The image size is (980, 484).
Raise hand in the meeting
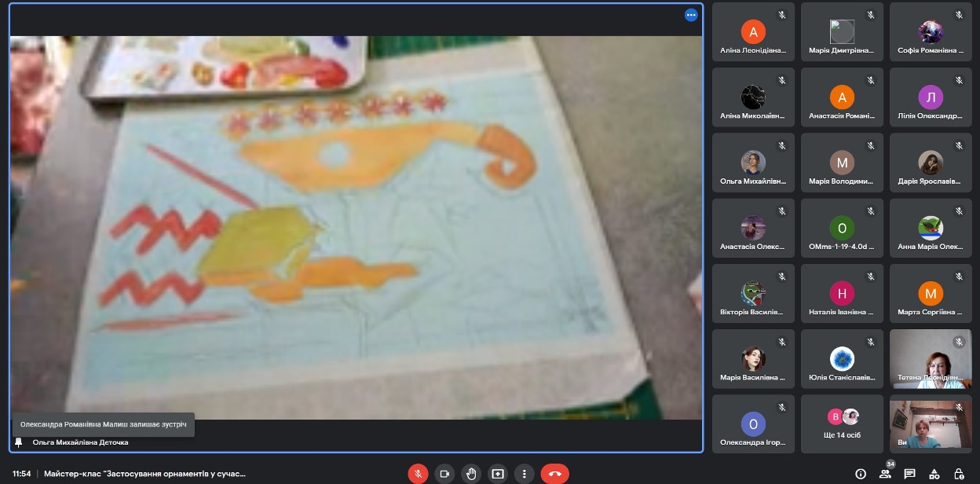click(x=470, y=474)
